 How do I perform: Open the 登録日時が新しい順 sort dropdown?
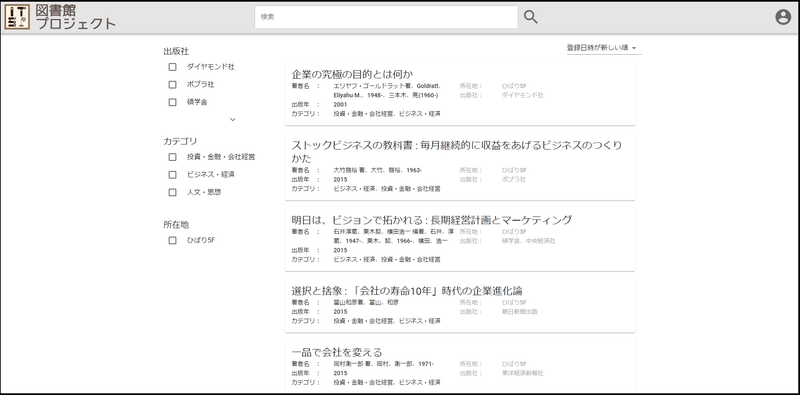pyautogui.click(x=604, y=48)
